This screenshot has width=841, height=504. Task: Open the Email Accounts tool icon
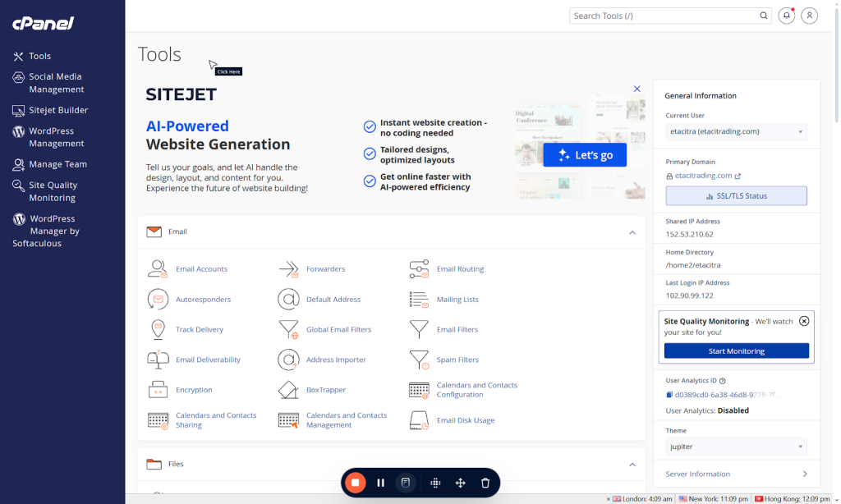coord(158,269)
